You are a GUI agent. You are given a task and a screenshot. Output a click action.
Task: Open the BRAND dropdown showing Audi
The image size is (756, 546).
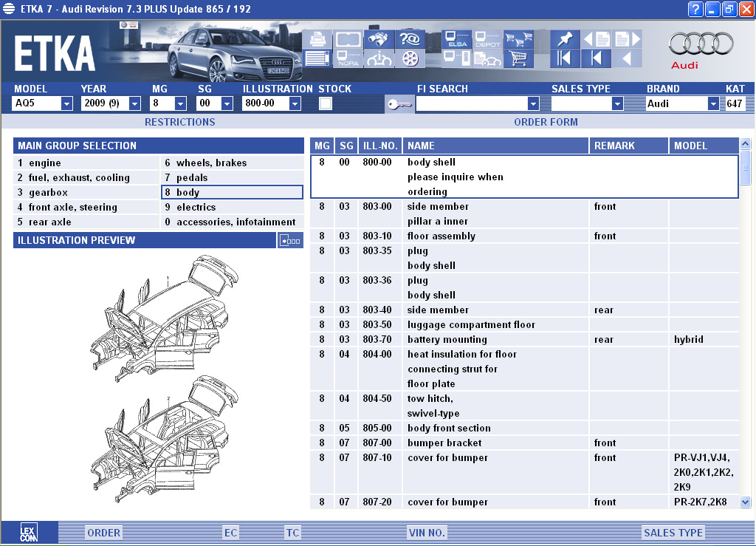point(682,103)
